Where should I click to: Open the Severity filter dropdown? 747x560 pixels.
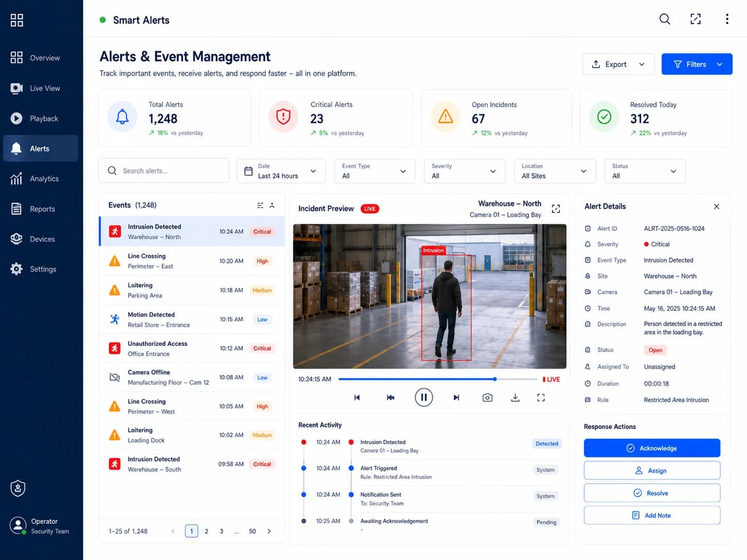tap(464, 171)
